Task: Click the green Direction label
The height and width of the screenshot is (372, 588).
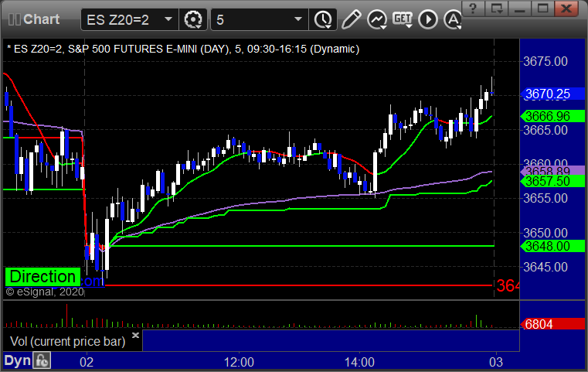Action: pos(42,277)
